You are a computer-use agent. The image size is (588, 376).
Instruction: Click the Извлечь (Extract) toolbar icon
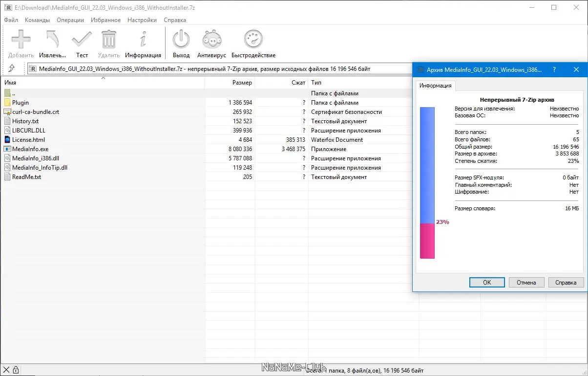[52, 39]
